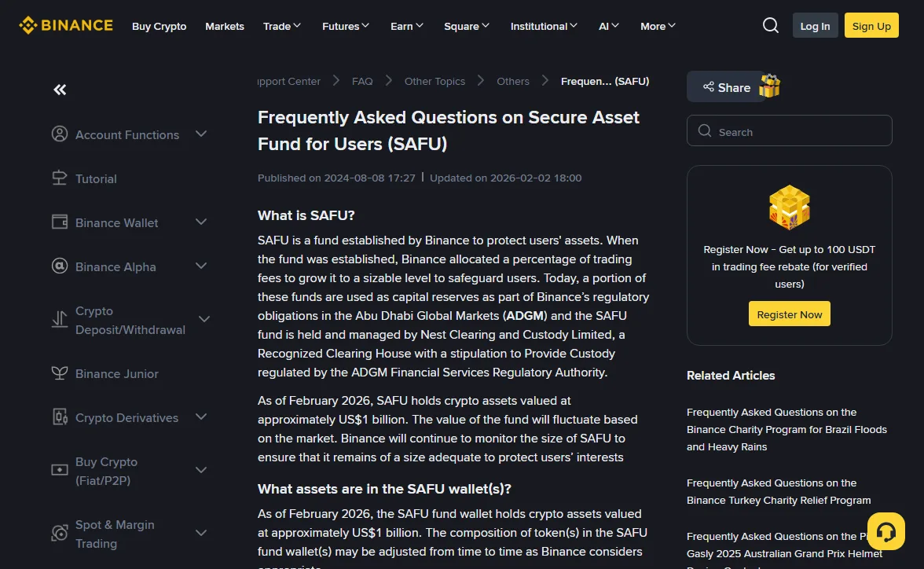This screenshot has height=569, width=924.
Task: Click the 'Related Articles' heading
Action: click(731, 375)
